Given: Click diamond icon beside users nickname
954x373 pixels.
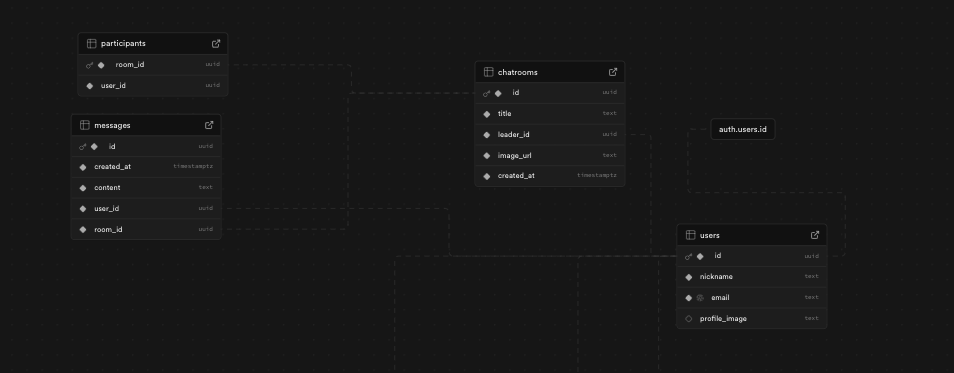Looking at the screenshot, I should point(689,277).
